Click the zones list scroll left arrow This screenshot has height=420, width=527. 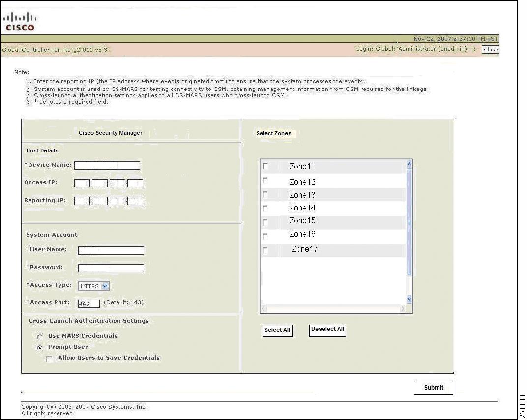pyautogui.click(x=263, y=308)
